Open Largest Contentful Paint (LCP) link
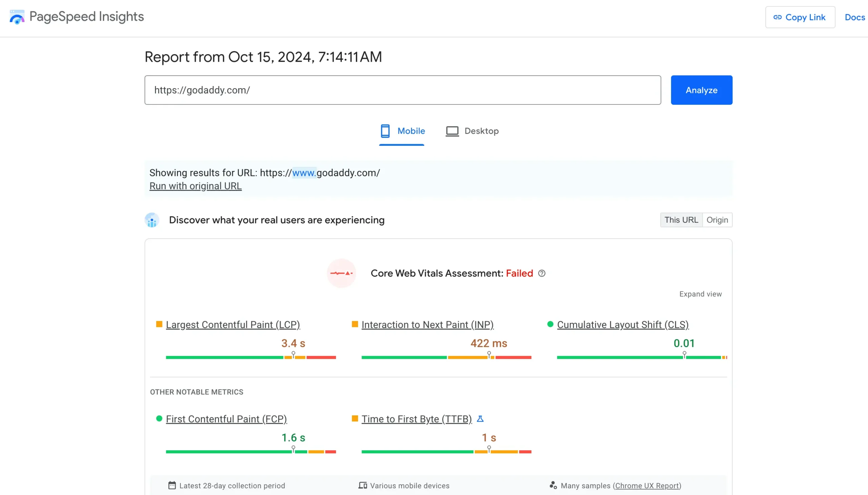Image resolution: width=868 pixels, height=495 pixels. 233,325
